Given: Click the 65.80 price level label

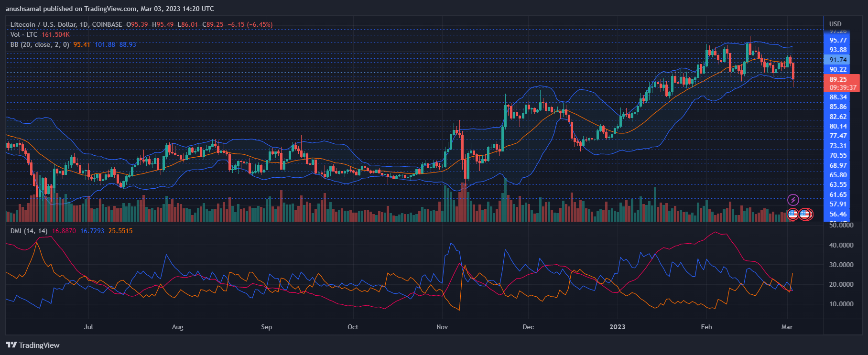Looking at the screenshot, I should point(838,175).
